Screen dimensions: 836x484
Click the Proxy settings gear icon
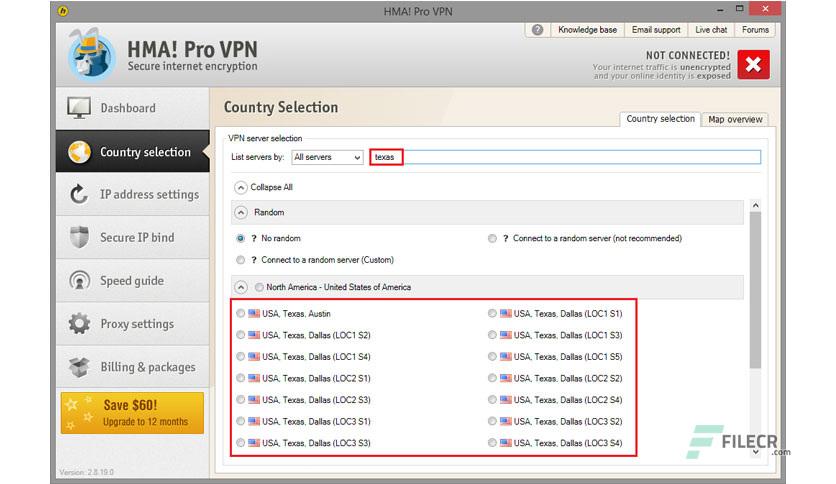click(79, 324)
